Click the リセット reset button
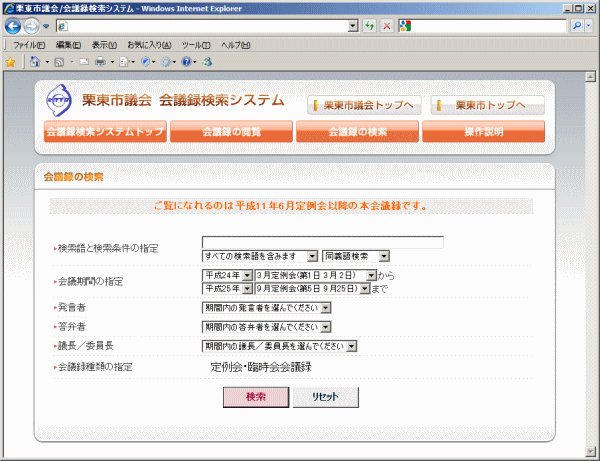Screen dimensions: 600x461 point(326,397)
